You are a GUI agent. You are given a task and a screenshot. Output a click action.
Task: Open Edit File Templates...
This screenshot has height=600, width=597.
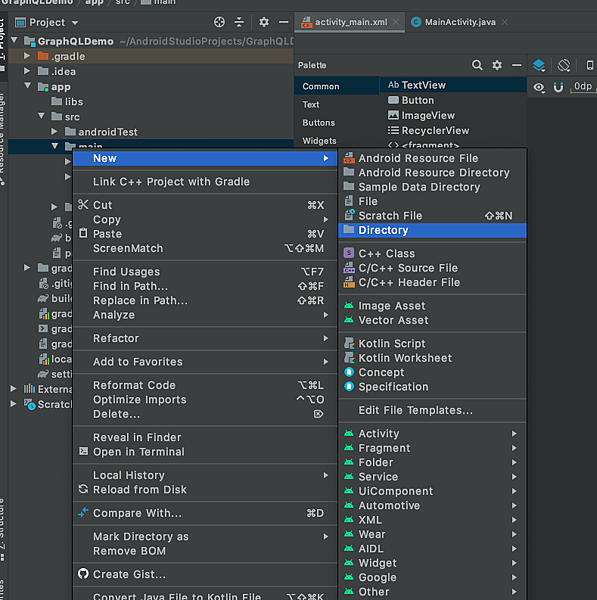(432, 410)
